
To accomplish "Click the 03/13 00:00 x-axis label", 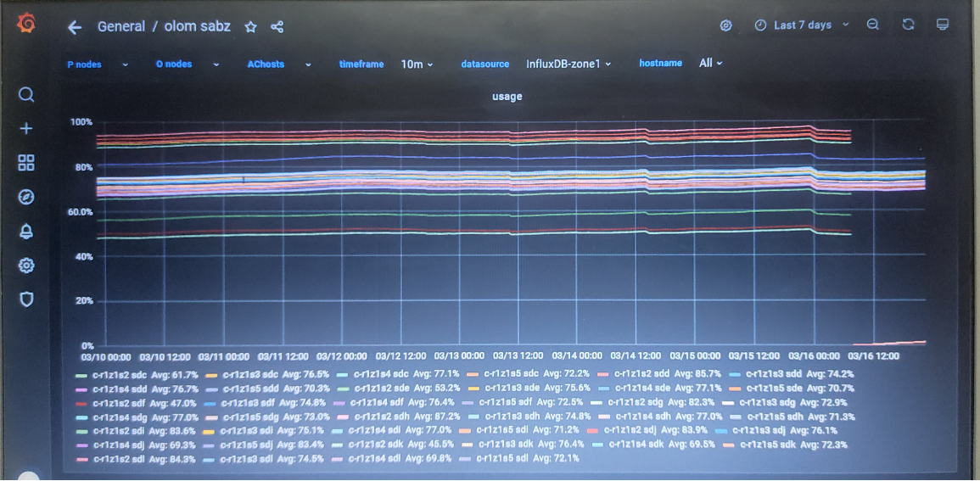I will (x=459, y=356).
